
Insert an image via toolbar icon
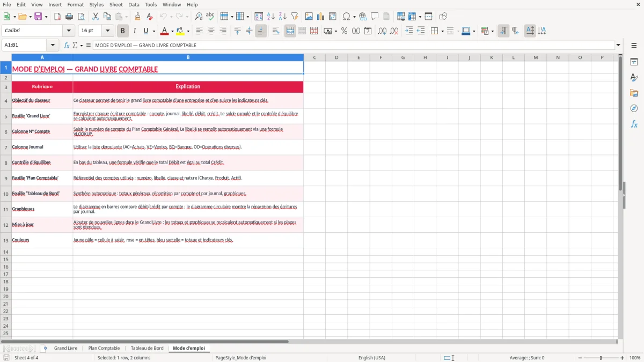point(309,17)
